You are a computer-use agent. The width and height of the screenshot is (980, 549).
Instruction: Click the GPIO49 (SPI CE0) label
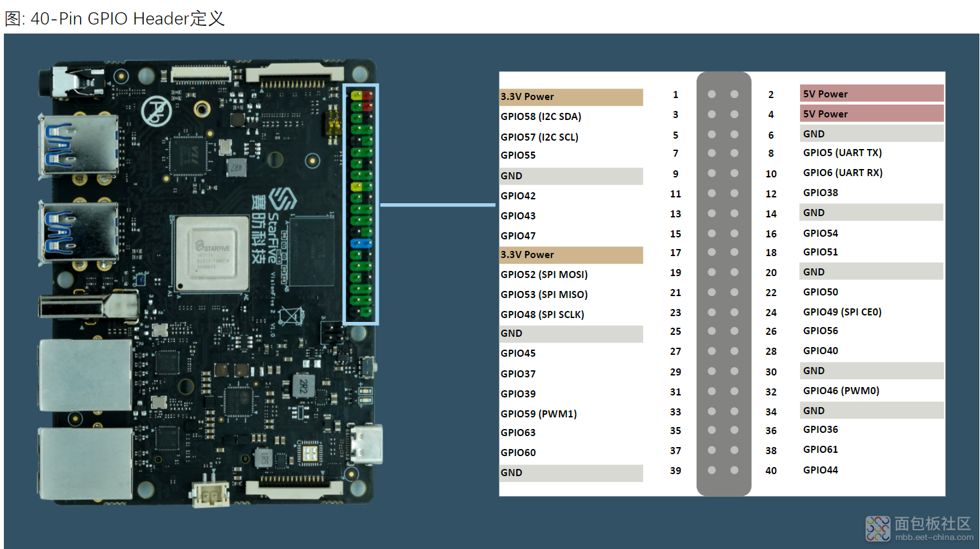[842, 312]
